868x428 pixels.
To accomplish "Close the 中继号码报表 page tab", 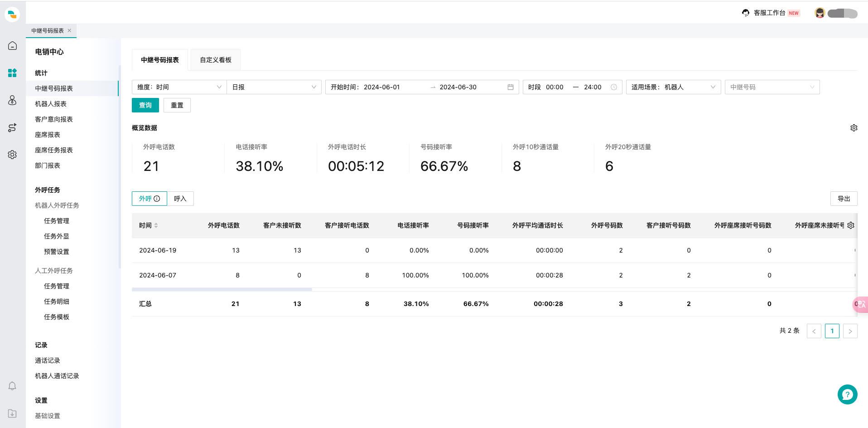I will (x=69, y=30).
